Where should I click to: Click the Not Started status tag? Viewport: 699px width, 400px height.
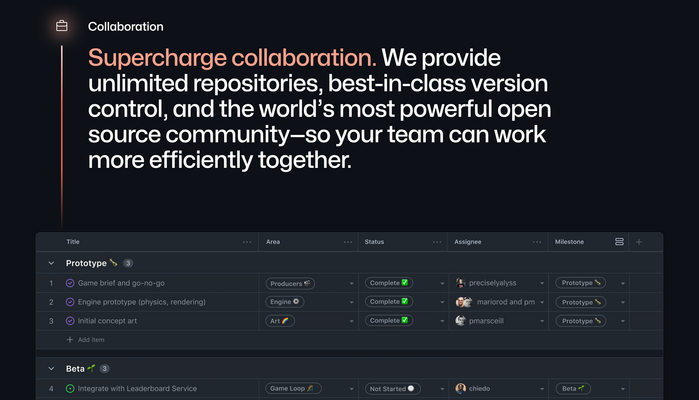[x=392, y=388]
